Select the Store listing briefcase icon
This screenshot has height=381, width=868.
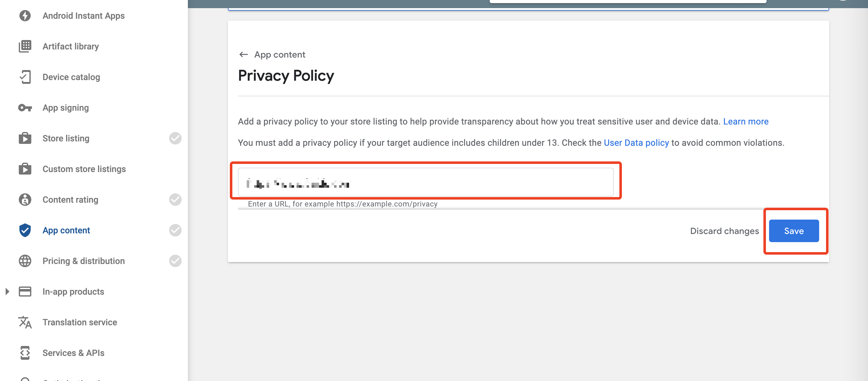pyautogui.click(x=25, y=138)
